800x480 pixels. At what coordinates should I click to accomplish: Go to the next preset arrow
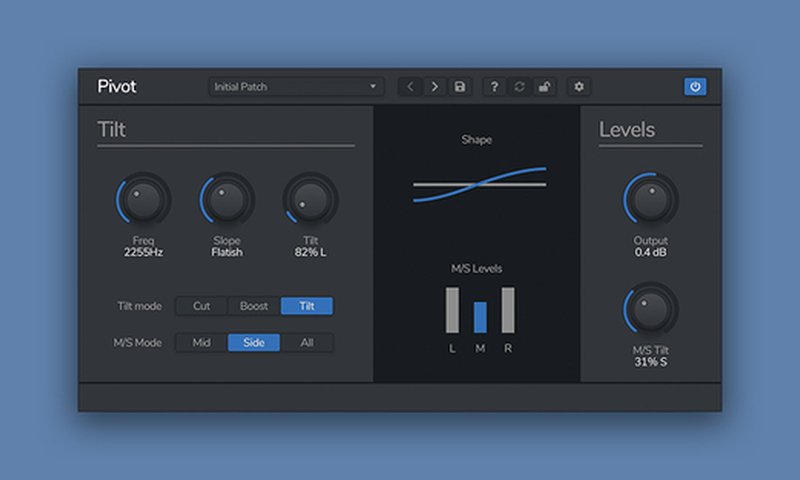click(x=435, y=87)
